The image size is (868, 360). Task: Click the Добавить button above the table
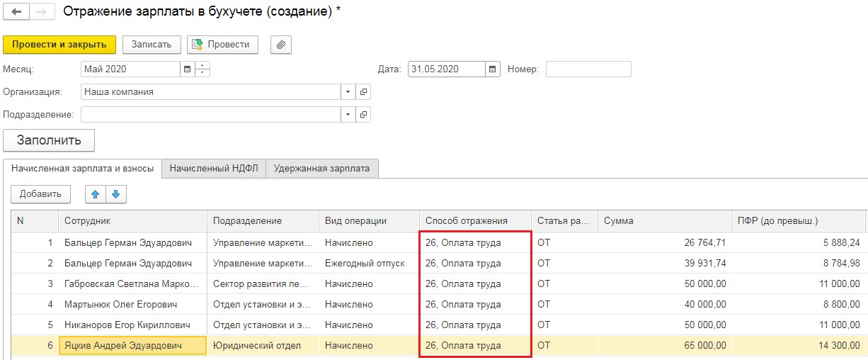40,193
